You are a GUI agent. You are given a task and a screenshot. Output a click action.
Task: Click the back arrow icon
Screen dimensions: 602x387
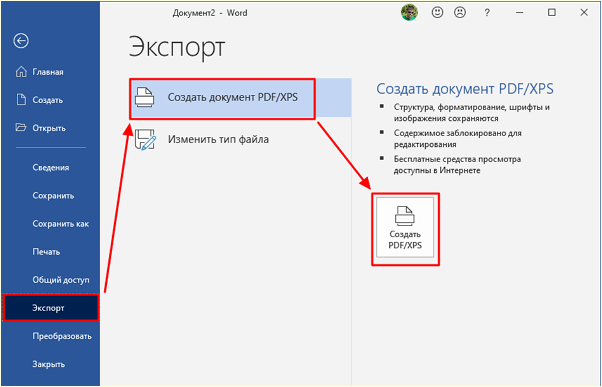[x=21, y=40]
